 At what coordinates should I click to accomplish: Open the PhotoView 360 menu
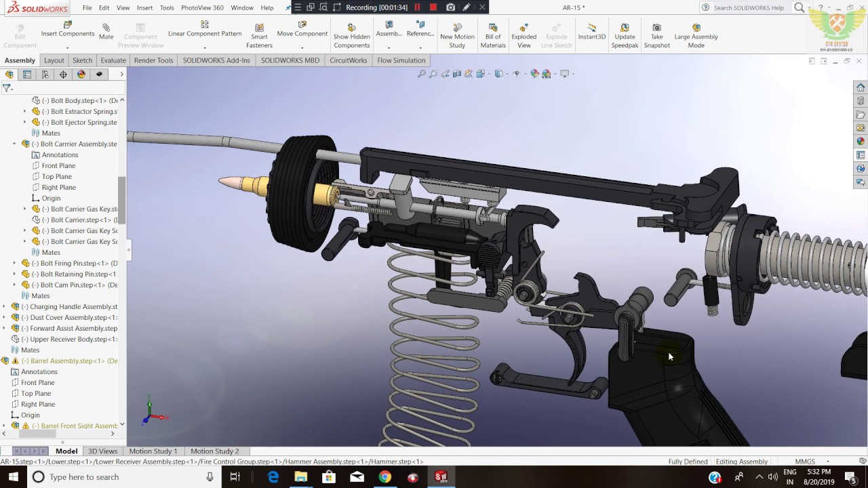(202, 7)
